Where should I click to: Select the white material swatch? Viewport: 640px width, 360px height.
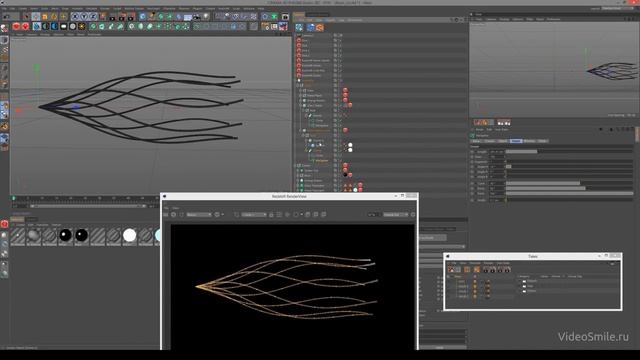[129, 236]
